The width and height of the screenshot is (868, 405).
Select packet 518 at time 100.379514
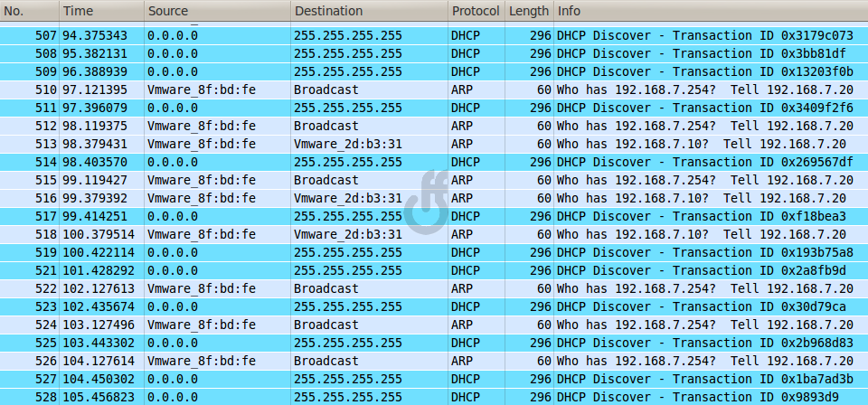[x=434, y=234]
